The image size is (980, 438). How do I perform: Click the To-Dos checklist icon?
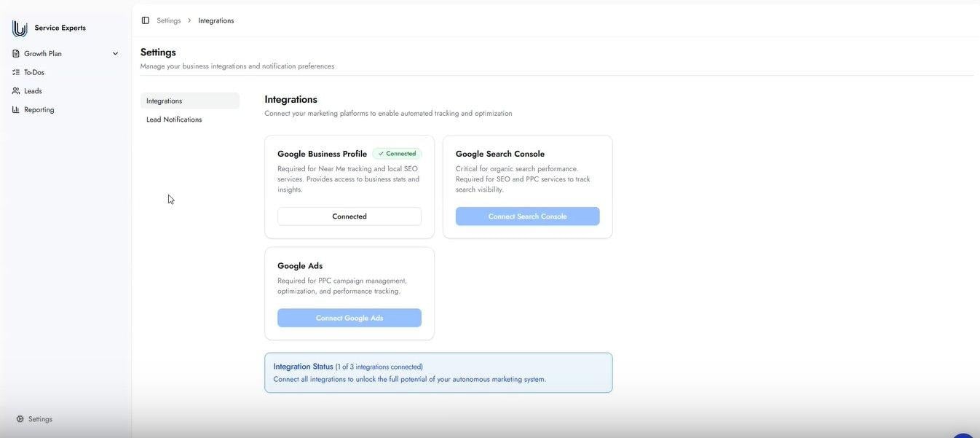point(16,72)
